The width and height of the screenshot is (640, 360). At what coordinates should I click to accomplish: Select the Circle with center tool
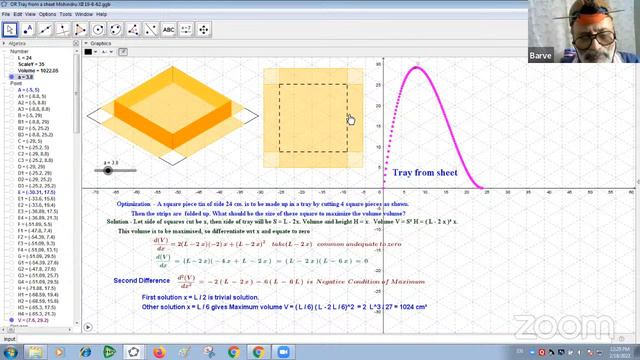[x=98, y=30]
